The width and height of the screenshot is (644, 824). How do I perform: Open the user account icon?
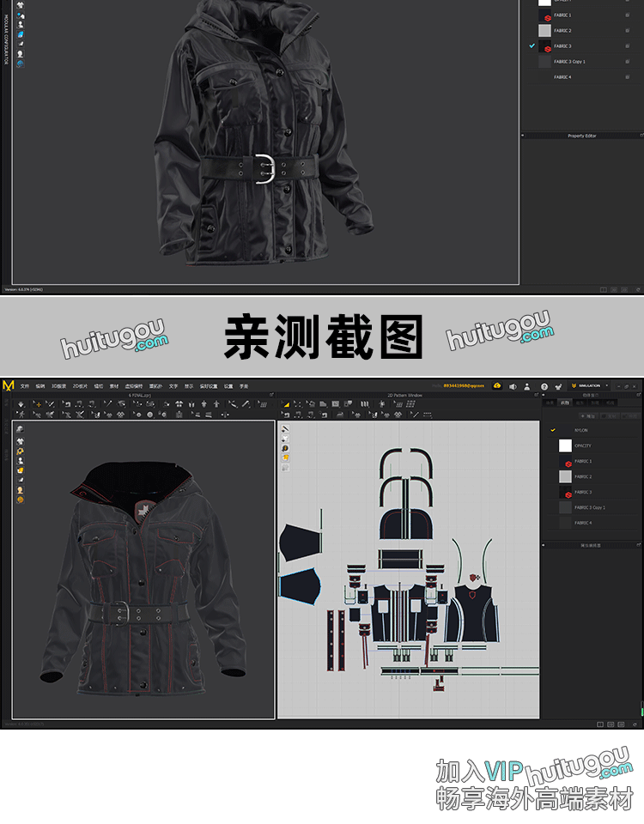pos(526,386)
